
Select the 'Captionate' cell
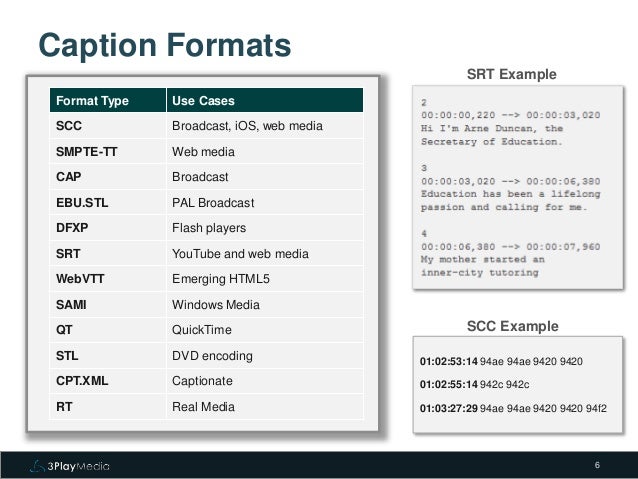pos(265,381)
